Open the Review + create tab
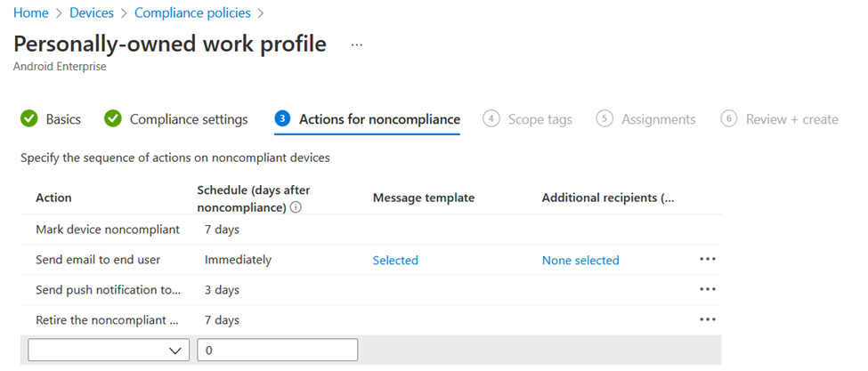 tap(791, 119)
